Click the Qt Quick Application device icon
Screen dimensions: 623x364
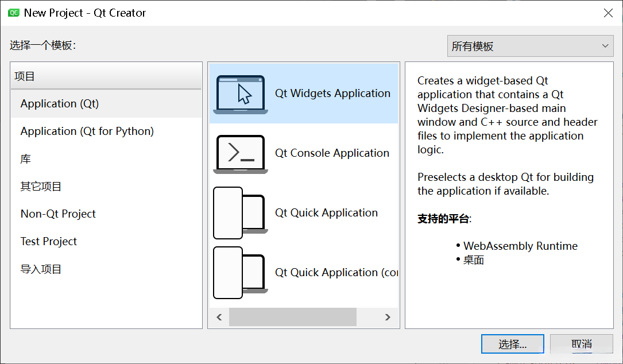tap(241, 213)
